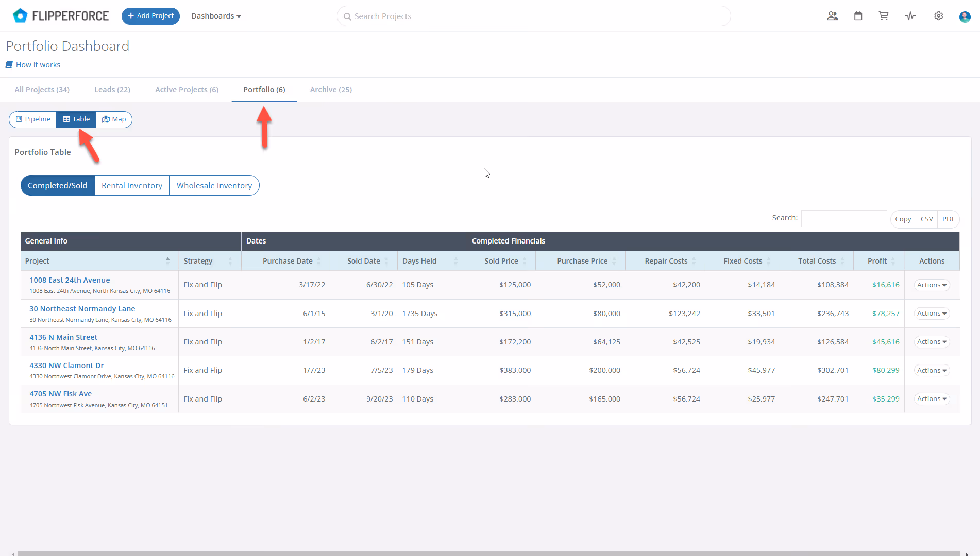Screen dimensions: 980x556
Task: Open Actions menu for 1008 East 24th Avenue
Action: click(x=932, y=285)
